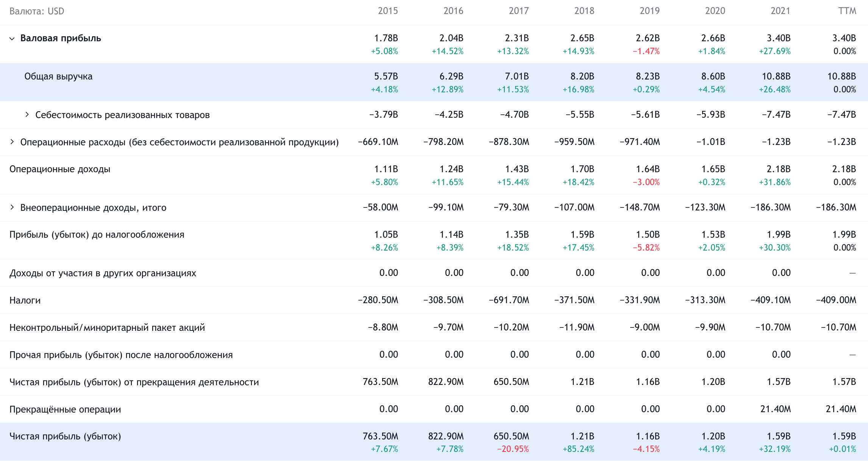Click the TTM column header
Image resolution: width=868 pixels, height=461 pixels.
847,11
